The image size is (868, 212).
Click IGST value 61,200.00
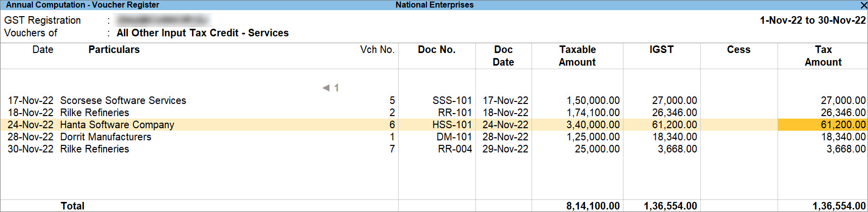(x=674, y=125)
